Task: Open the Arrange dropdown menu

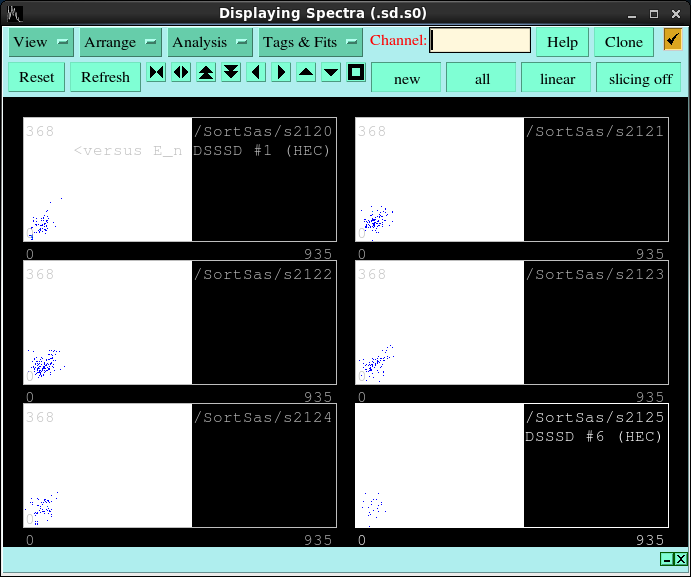Action: point(120,42)
